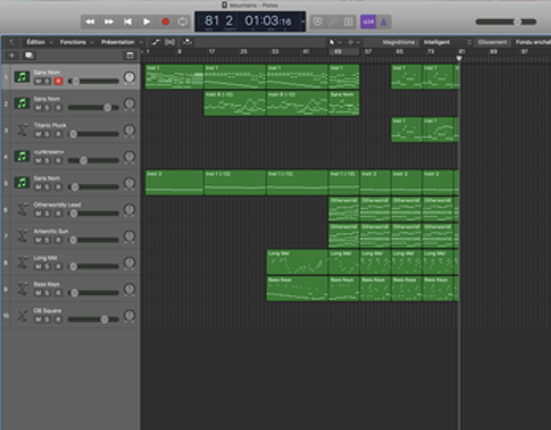Viewport: 551px width, 430px height.
Task: Solo track 2 with its S button
Action: (x=48, y=108)
